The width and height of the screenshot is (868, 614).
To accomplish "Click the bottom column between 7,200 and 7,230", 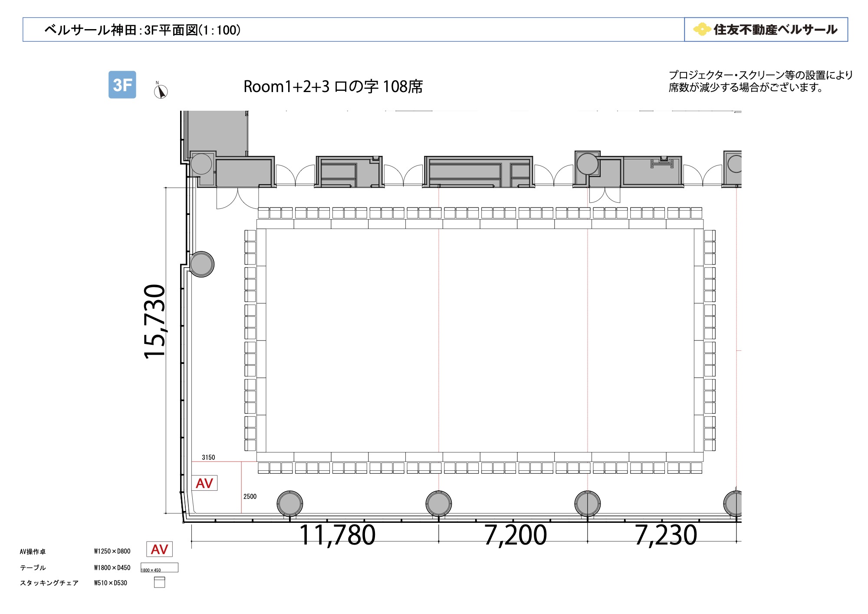I will [x=588, y=504].
